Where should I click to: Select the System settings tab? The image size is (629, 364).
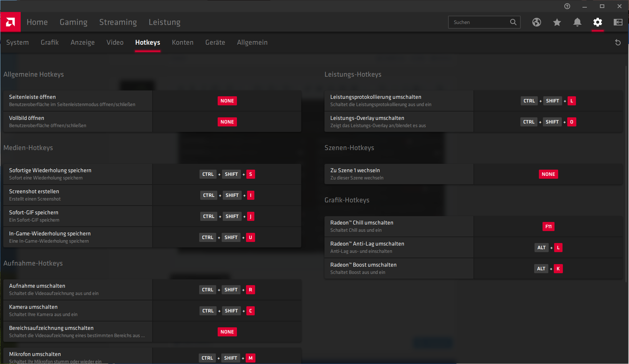pos(17,43)
